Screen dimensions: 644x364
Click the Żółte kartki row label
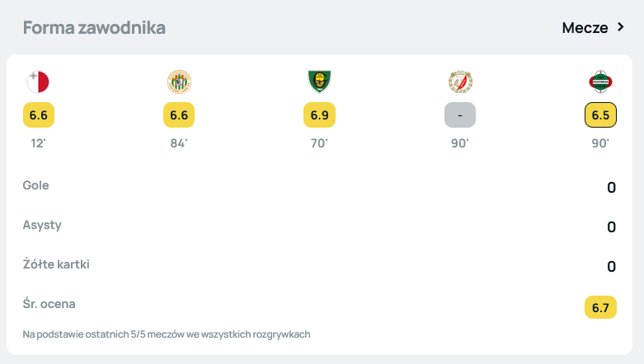(56, 264)
